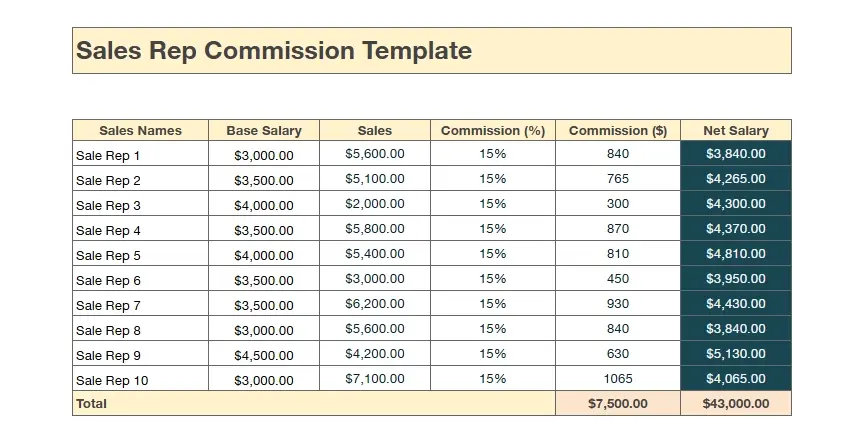The height and width of the screenshot is (434, 866).
Task: Click Sale Rep 2 commission amount 765
Action: point(617,179)
